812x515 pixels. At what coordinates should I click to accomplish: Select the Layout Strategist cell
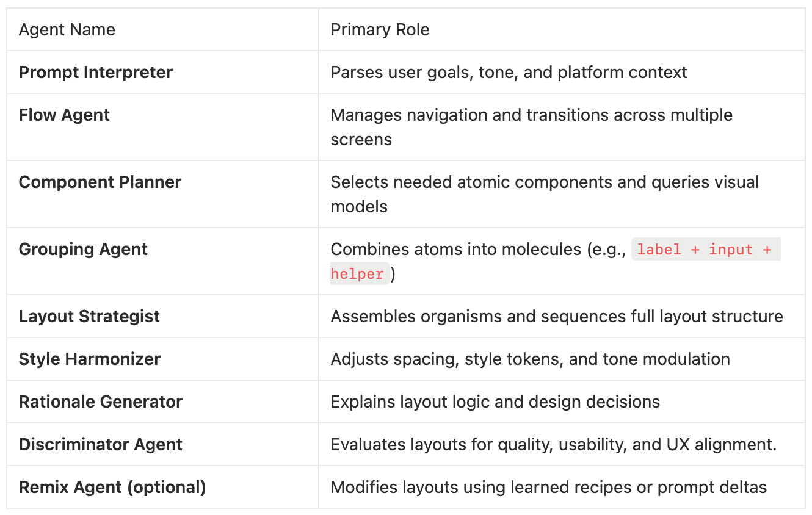(89, 317)
